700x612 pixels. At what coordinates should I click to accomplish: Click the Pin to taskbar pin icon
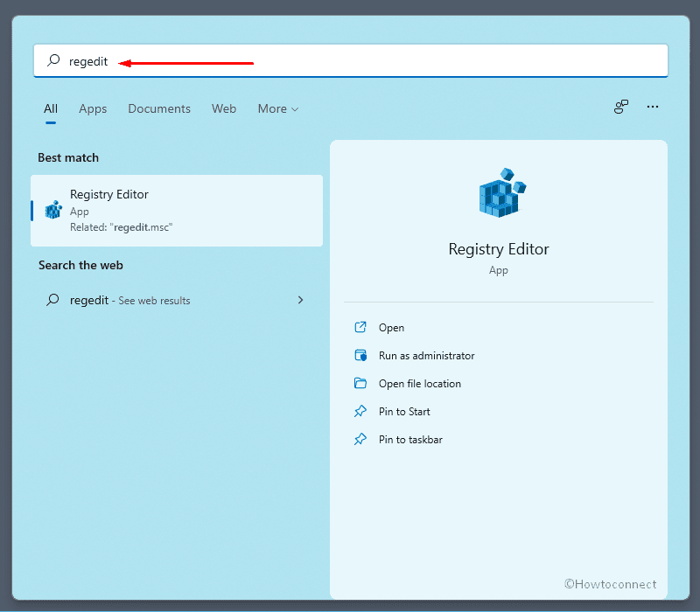[x=360, y=440]
